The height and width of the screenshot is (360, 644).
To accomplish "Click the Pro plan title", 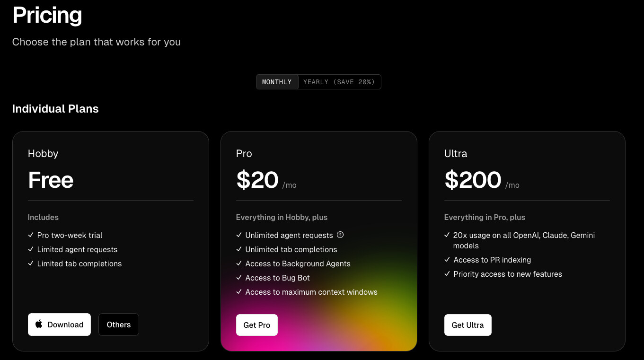I will click(244, 153).
